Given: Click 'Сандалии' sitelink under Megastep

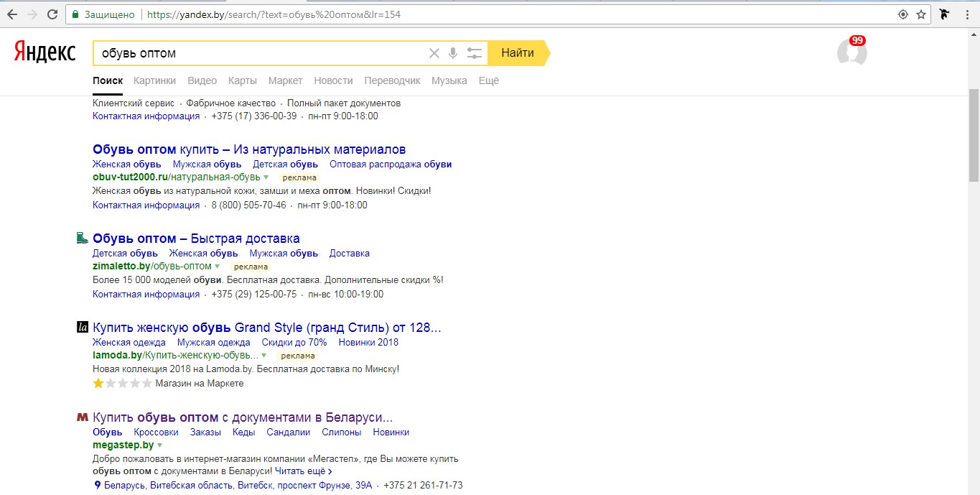Looking at the screenshot, I should pos(288,432).
